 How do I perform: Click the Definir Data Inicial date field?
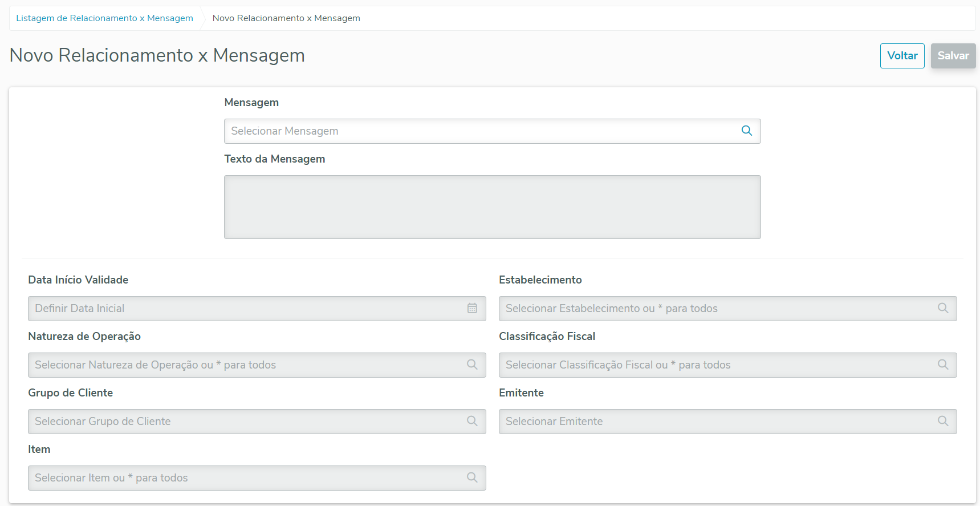(x=245, y=309)
